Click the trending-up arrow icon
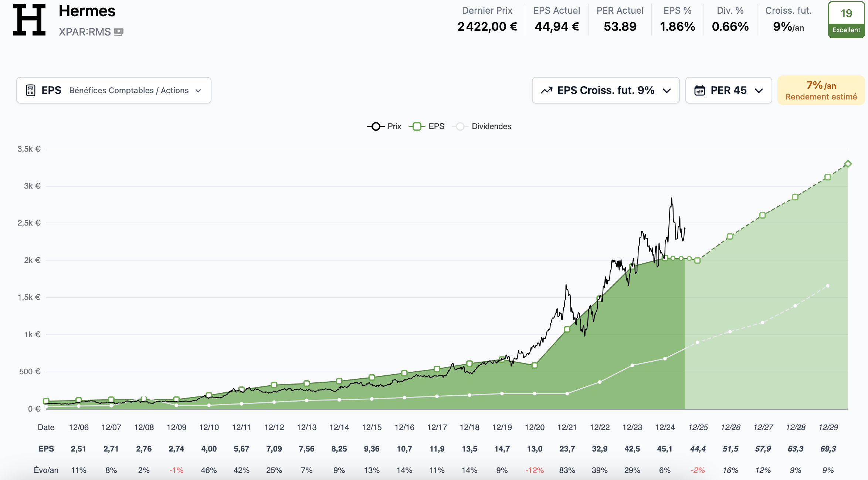 pyautogui.click(x=546, y=90)
